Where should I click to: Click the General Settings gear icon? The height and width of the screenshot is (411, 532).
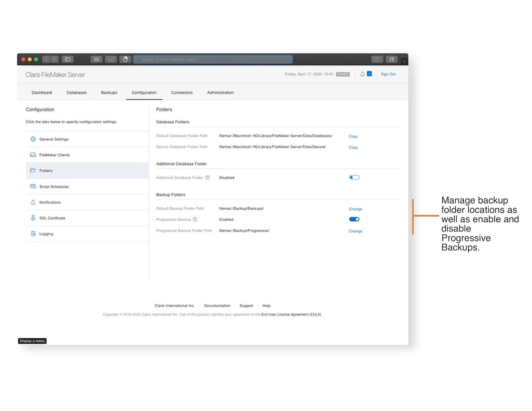tap(33, 139)
